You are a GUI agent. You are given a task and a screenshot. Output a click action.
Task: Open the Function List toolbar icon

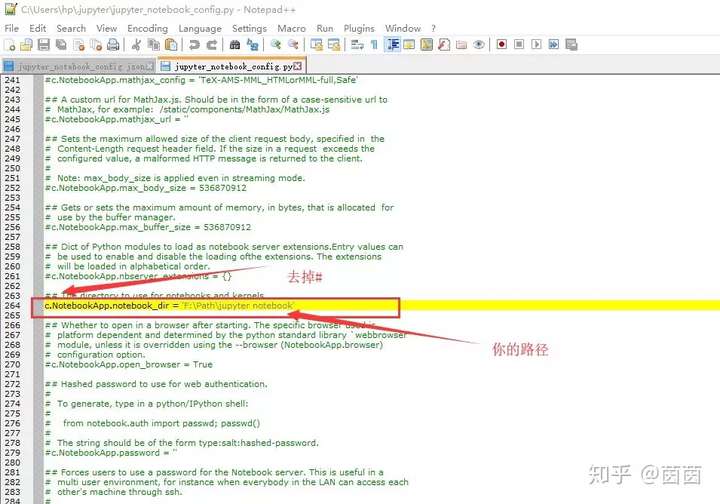pos(444,45)
